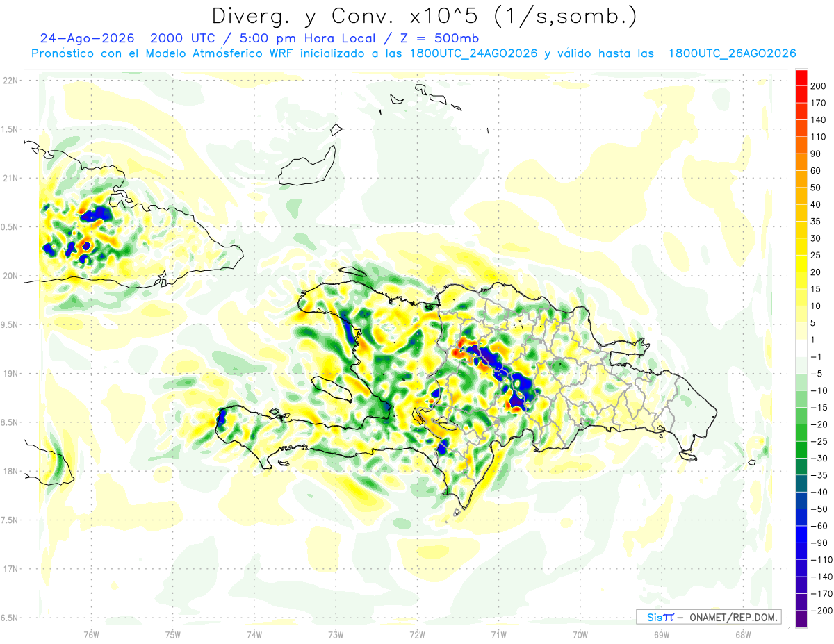This screenshot has width=834, height=644.
Task: Click the latitude label "22N"
Action: tap(10, 80)
